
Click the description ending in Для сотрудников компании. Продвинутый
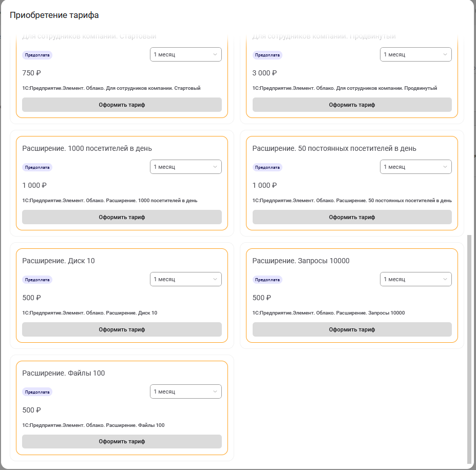345,88
